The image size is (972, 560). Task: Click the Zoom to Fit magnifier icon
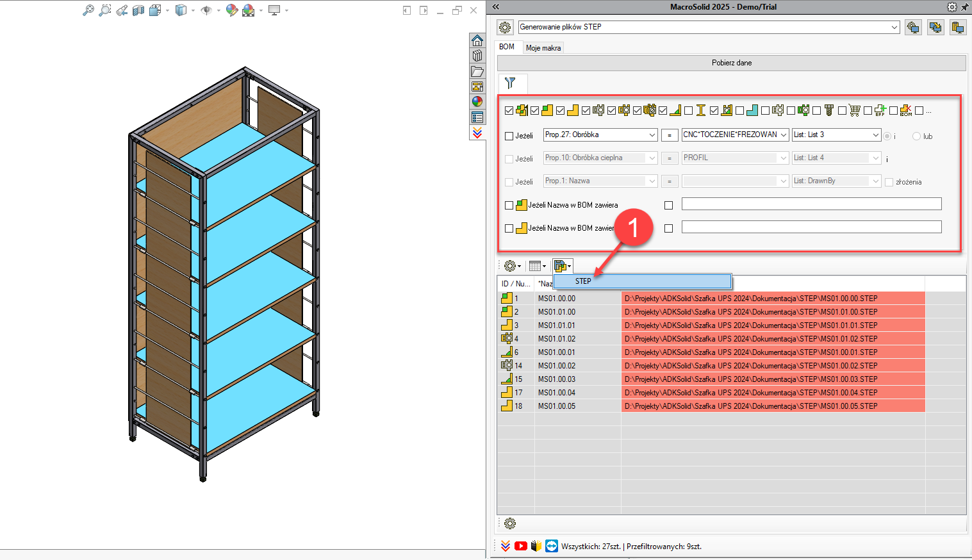click(x=88, y=10)
